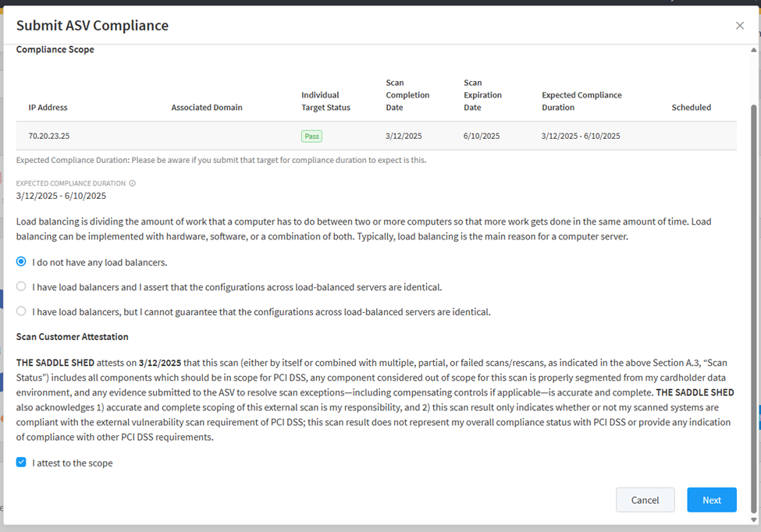Click the Scheduled column header
761x532 pixels.
coord(691,108)
